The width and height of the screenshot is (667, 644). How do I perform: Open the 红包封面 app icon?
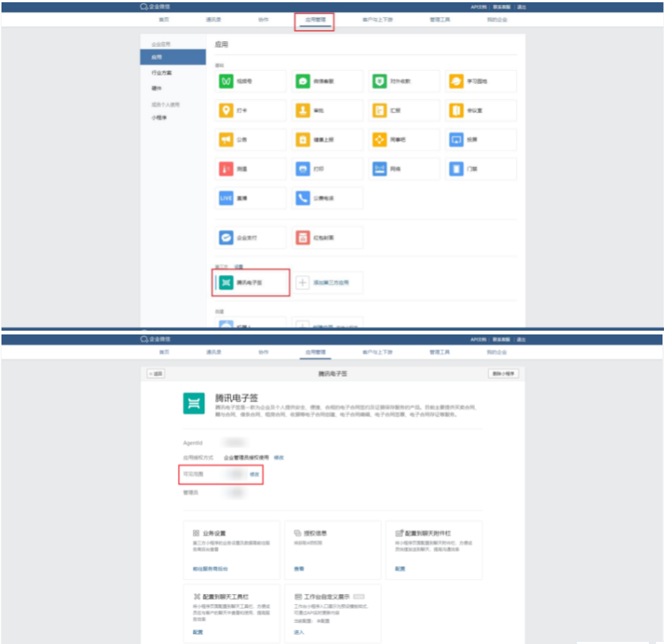[302, 237]
